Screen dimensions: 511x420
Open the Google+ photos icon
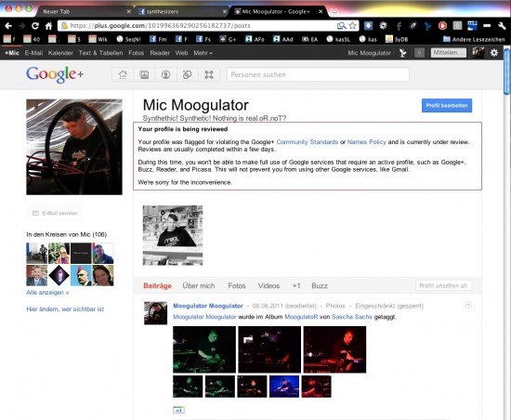coord(144,74)
